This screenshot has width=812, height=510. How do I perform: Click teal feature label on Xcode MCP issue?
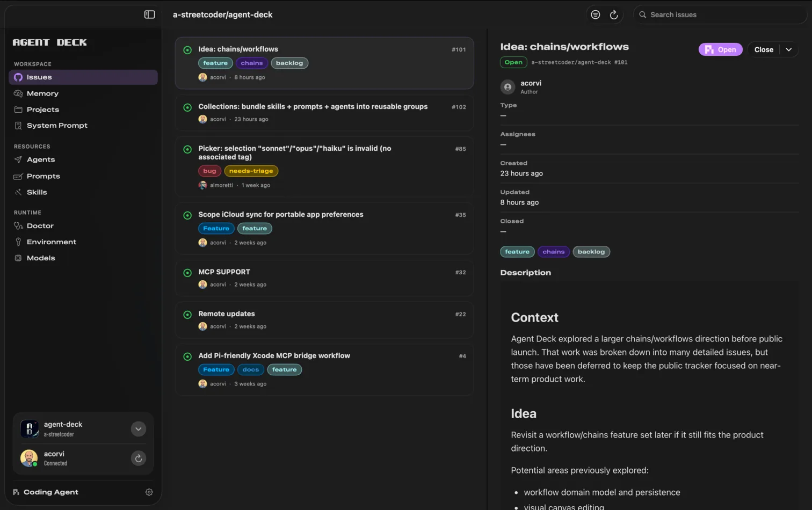(x=284, y=370)
